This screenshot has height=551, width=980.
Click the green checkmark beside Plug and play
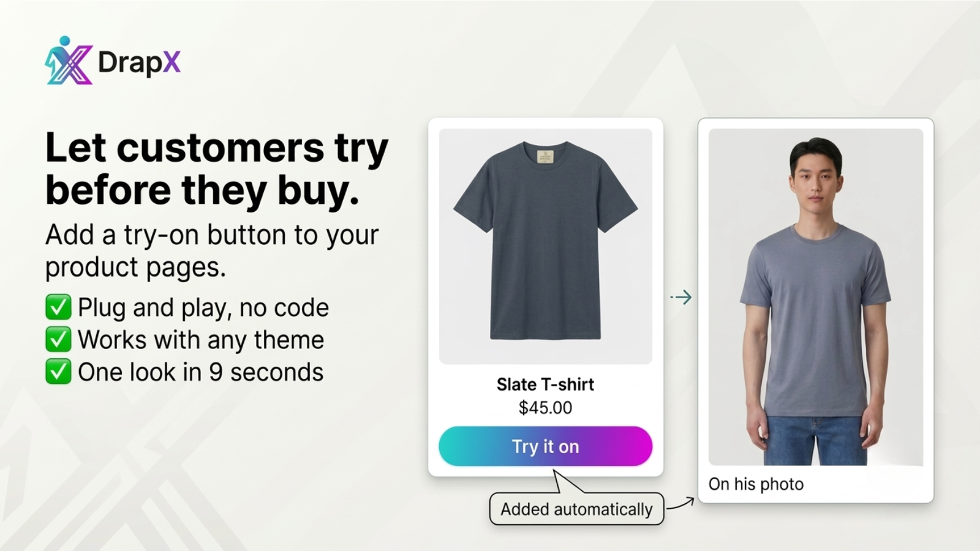coord(58,307)
